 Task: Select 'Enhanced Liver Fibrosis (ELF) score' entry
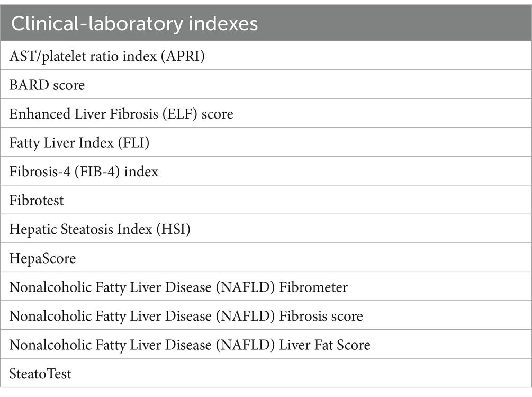click(266, 113)
